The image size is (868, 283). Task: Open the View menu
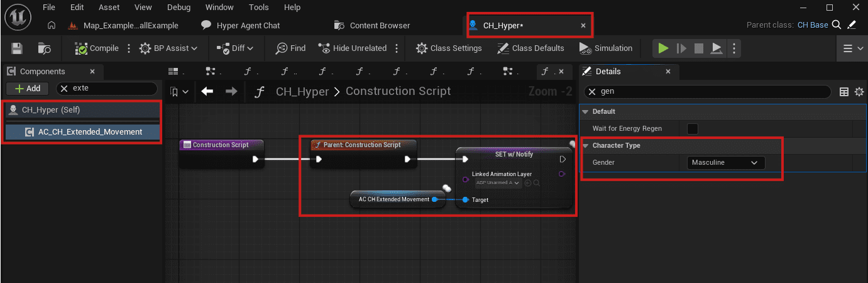click(143, 8)
